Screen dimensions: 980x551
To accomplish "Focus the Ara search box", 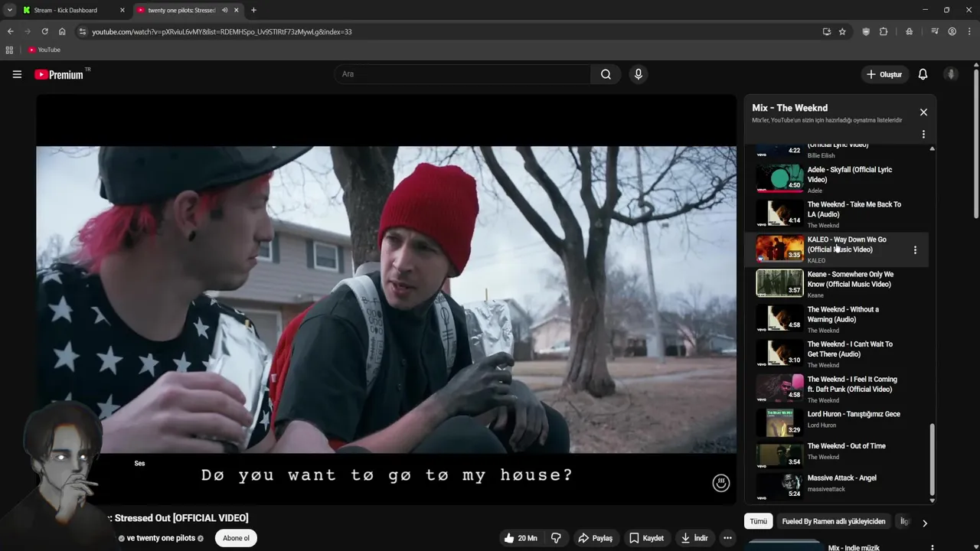I will point(462,74).
